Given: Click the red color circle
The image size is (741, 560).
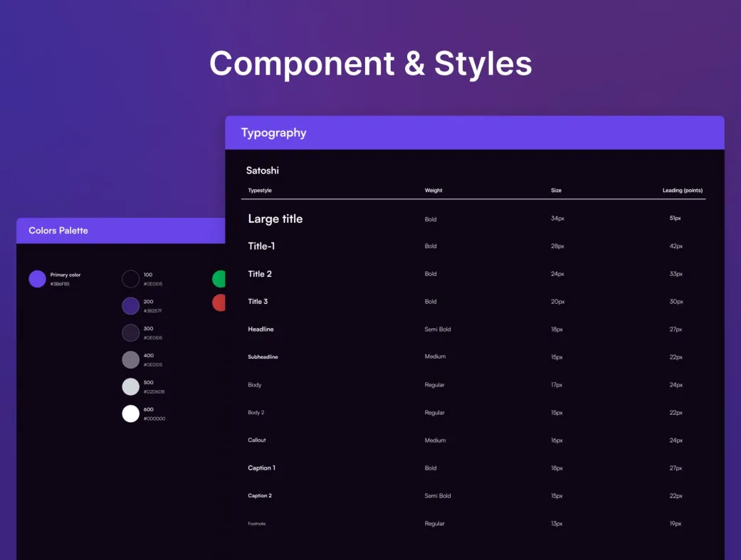Looking at the screenshot, I should pos(219,302).
